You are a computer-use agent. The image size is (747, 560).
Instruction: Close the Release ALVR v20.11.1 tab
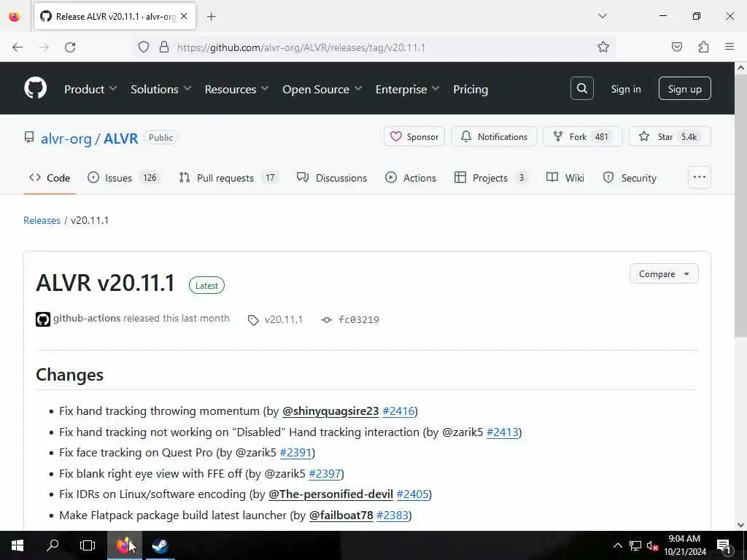184,16
